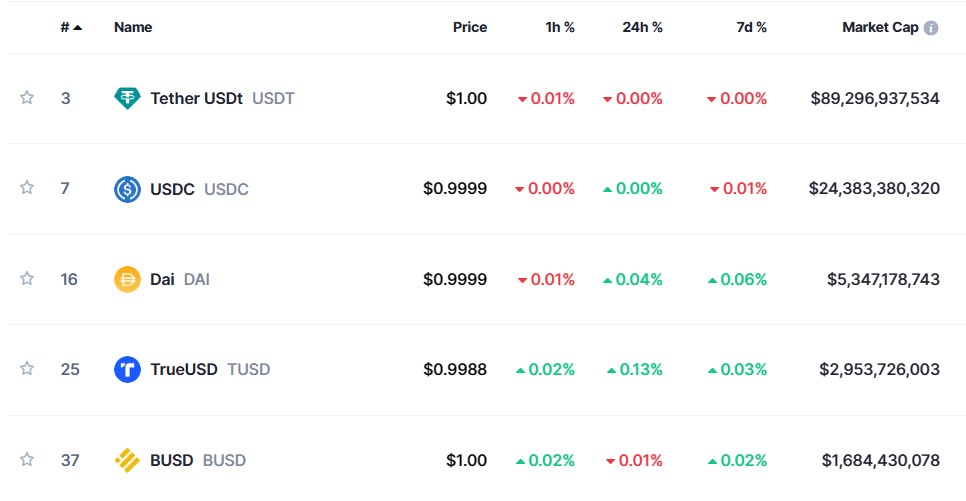Star USDC to add to watchlist

point(26,187)
